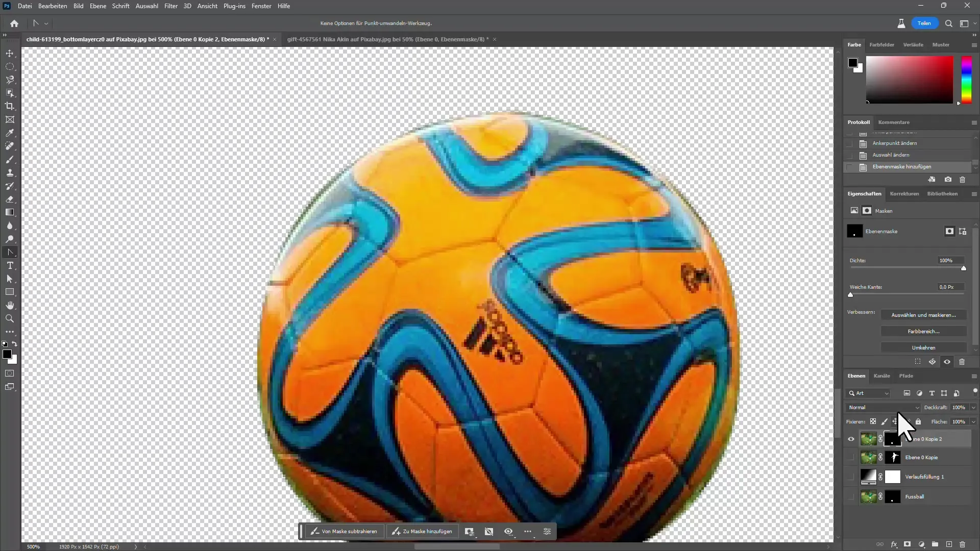The image size is (980, 551).
Task: Select the Path Selection tool
Action: point(10,279)
